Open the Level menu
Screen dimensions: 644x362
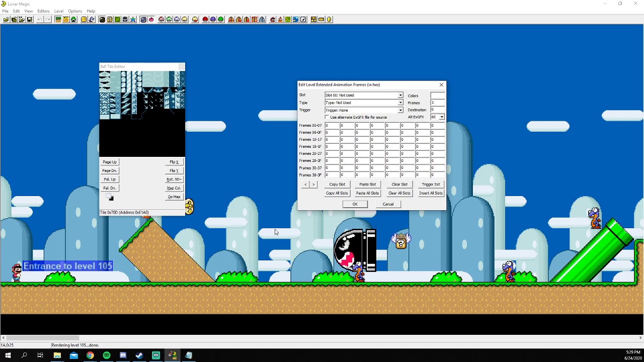click(59, 11)
